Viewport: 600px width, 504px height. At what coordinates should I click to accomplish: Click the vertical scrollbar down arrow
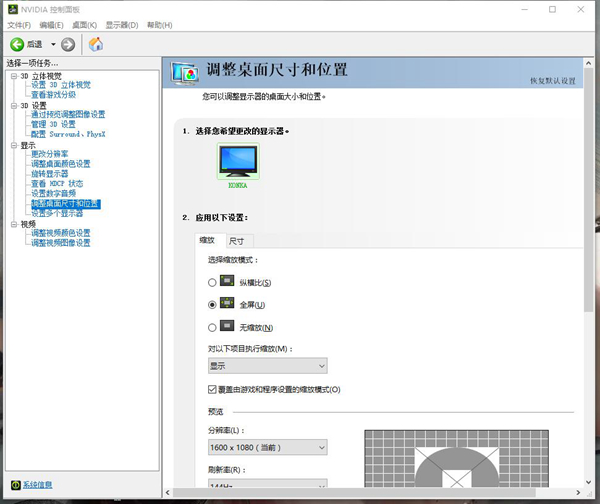point(589,482)
